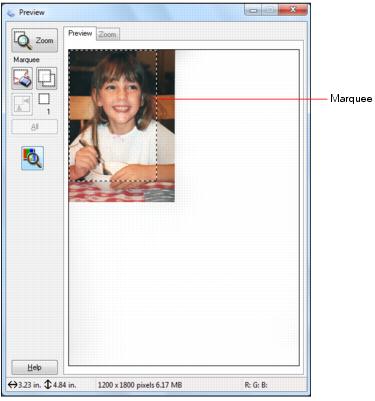Click the vertical height arrow icon in status bar
Viewport: 375px width, 401px height.
pos(47,385)
